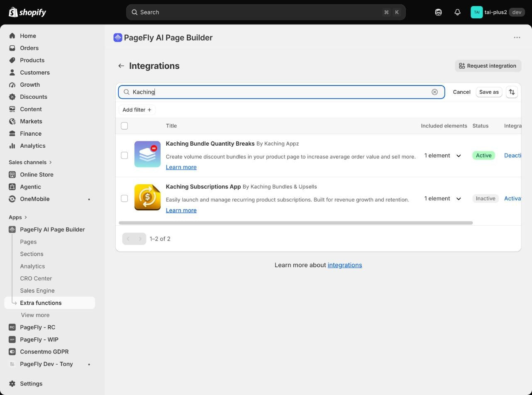The image size is (532, 395).
Task: Click the PageFly AI Page Builder header icon
Action: coord(118,38)
